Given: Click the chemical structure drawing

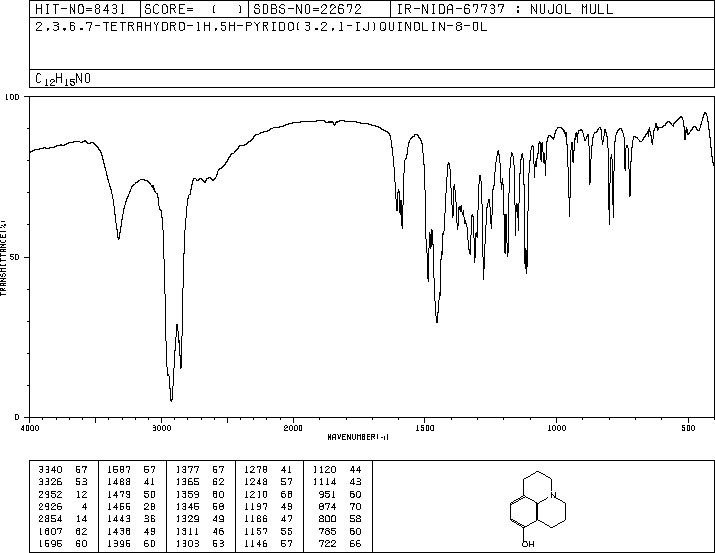Looking at the screenshot, I should pos(538,509).
